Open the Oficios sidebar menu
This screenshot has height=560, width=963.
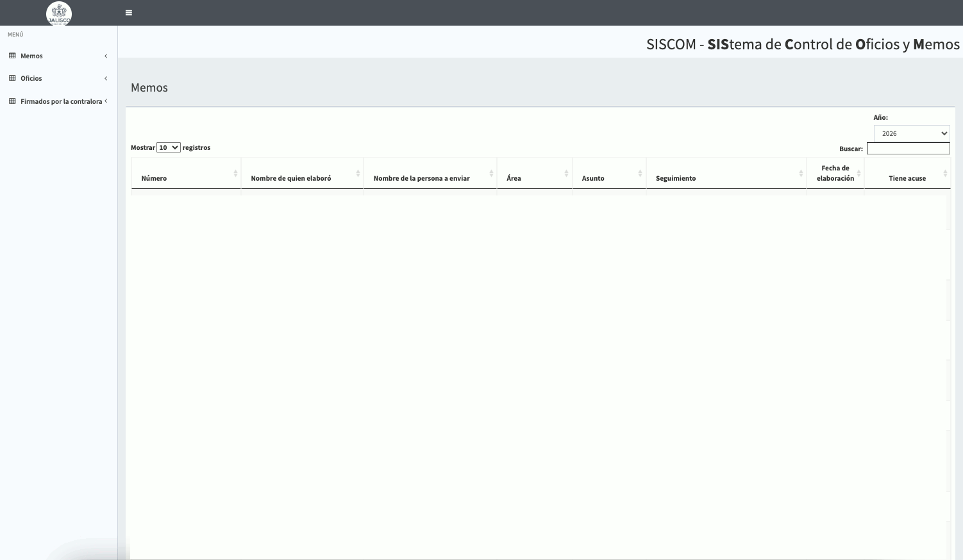click(58, 78)
